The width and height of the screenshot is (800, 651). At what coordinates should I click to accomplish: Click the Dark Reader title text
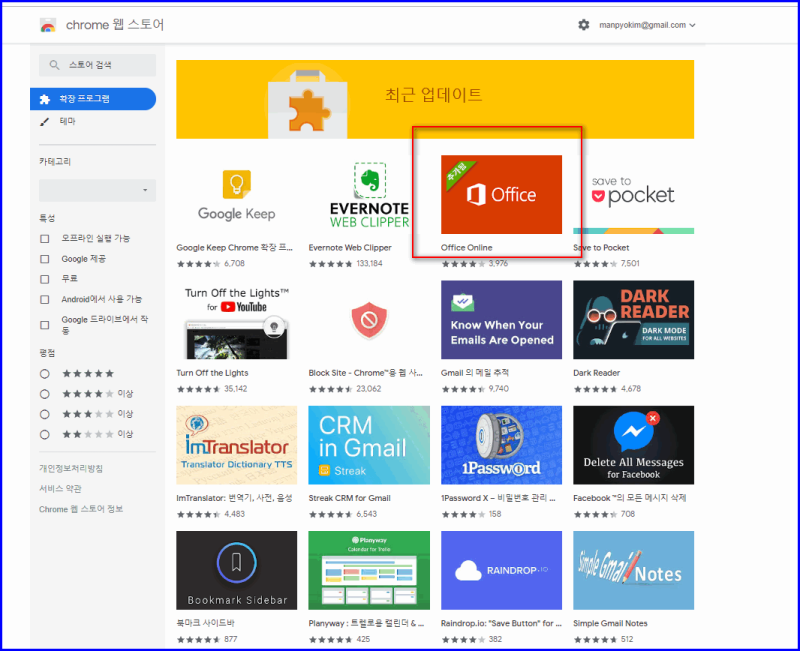point(597,373)
